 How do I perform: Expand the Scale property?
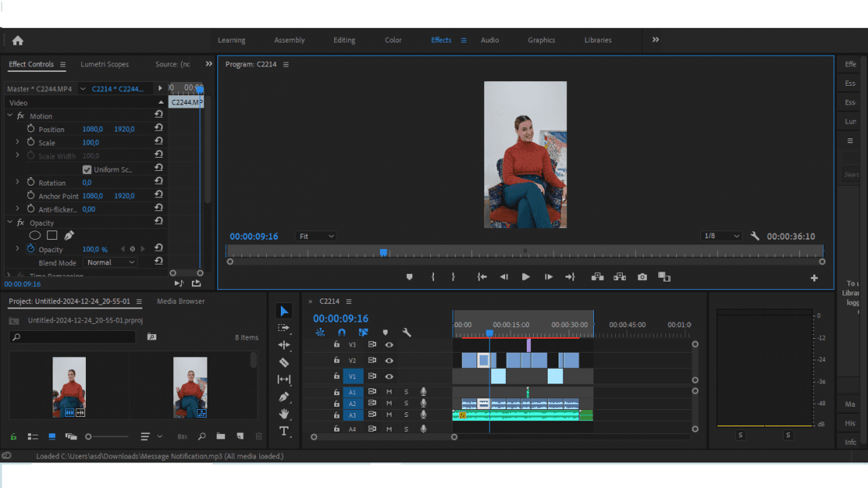tap(18, 142)
